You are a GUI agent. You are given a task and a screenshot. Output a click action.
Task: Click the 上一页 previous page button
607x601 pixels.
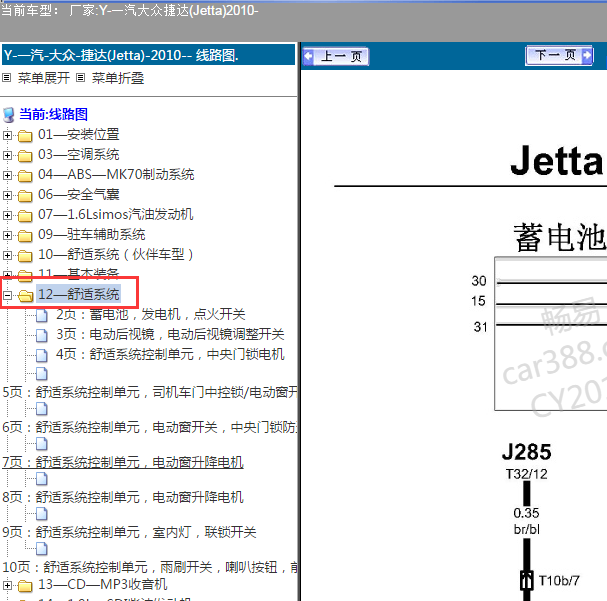335,57
